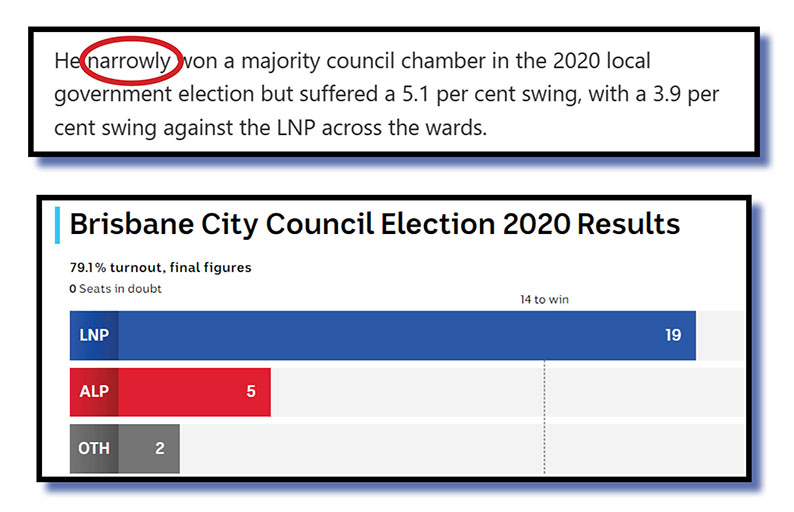This screenshot has width=794, height=512.
Task: Click the OTH seat count 2
Action: point(160,449)
